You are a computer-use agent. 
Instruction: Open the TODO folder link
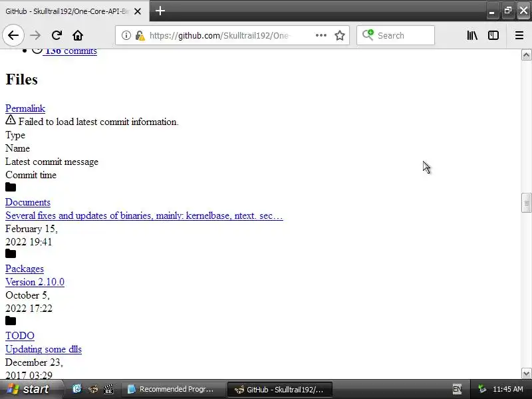click(x=20, y=336)
